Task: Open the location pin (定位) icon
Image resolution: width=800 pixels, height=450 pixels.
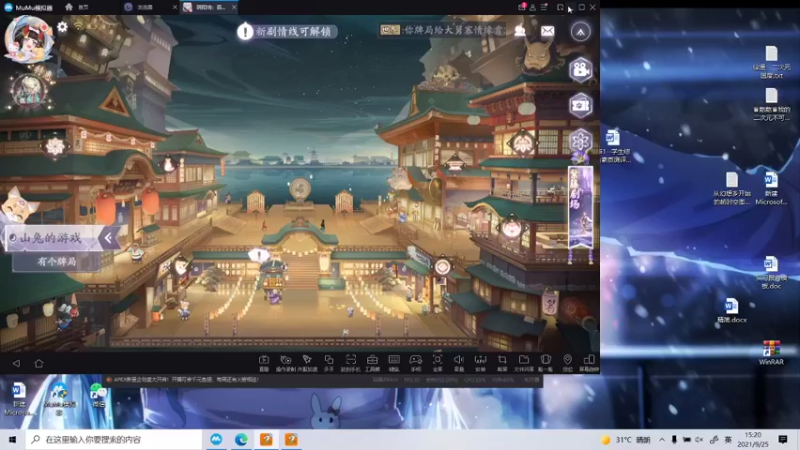Action: (x=567, y=363)
